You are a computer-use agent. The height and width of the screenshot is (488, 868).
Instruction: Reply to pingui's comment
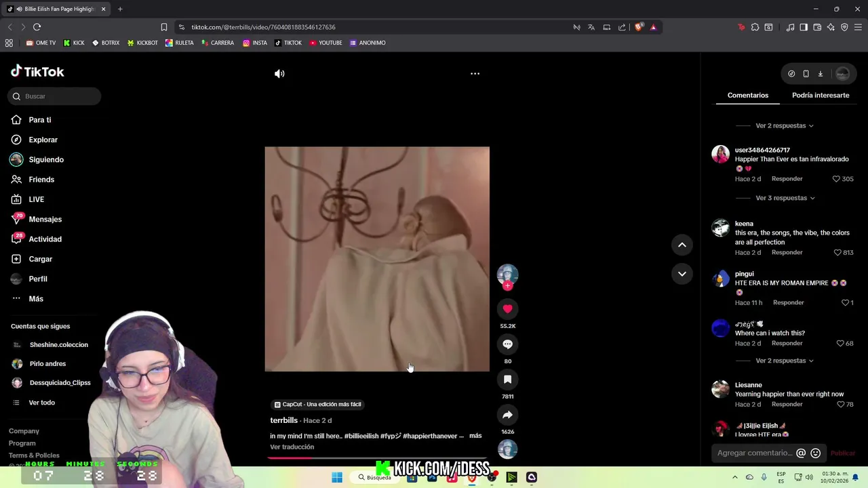(789, 303)
